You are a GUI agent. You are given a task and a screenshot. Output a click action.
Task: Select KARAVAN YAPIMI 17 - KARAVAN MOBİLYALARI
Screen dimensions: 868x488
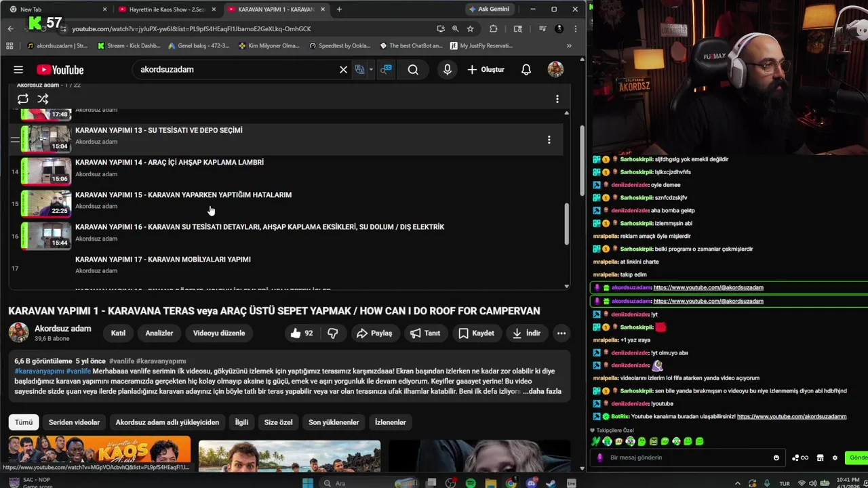[x=163, y=260]
